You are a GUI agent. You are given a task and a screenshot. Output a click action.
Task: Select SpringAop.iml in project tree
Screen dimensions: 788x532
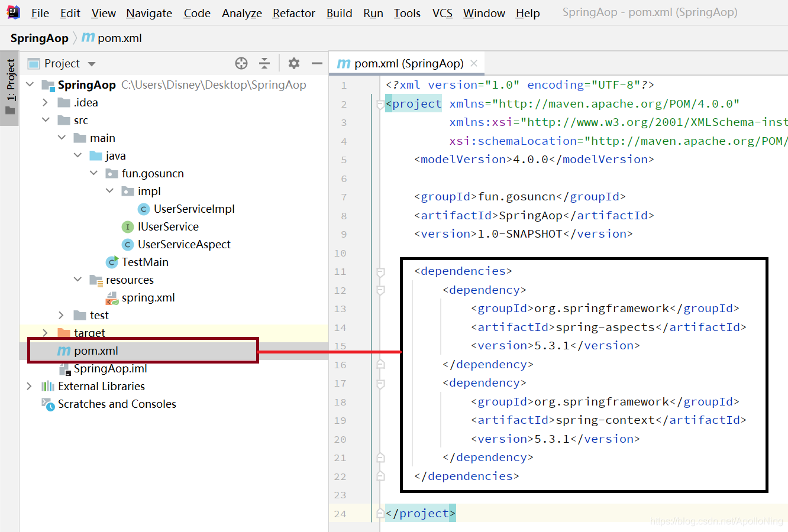110,368
